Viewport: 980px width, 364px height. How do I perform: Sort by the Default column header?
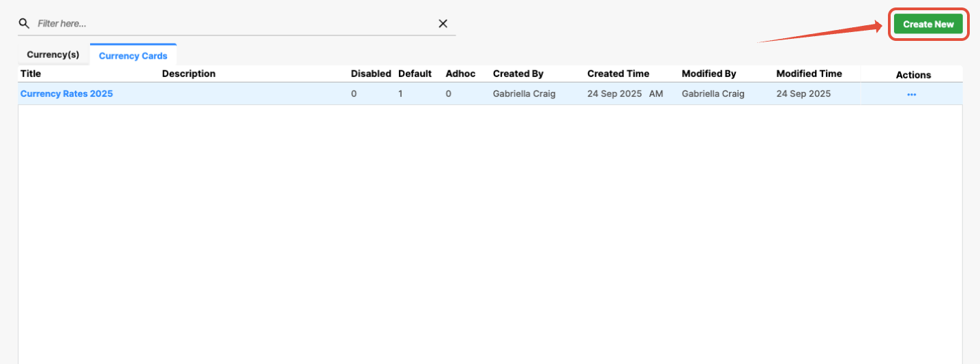(x=415, y=74)
